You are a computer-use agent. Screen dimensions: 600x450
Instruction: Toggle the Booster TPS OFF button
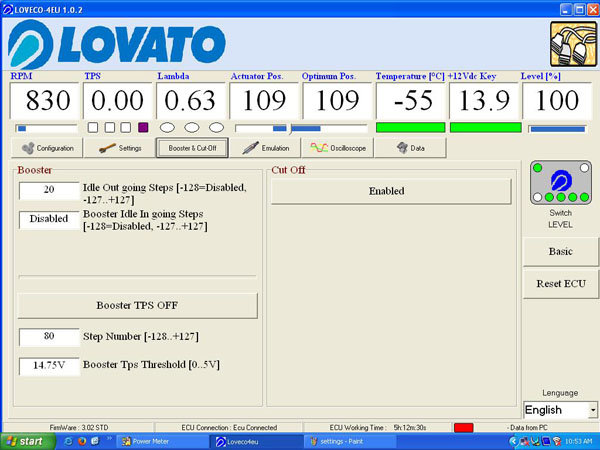tap(137, 305)
